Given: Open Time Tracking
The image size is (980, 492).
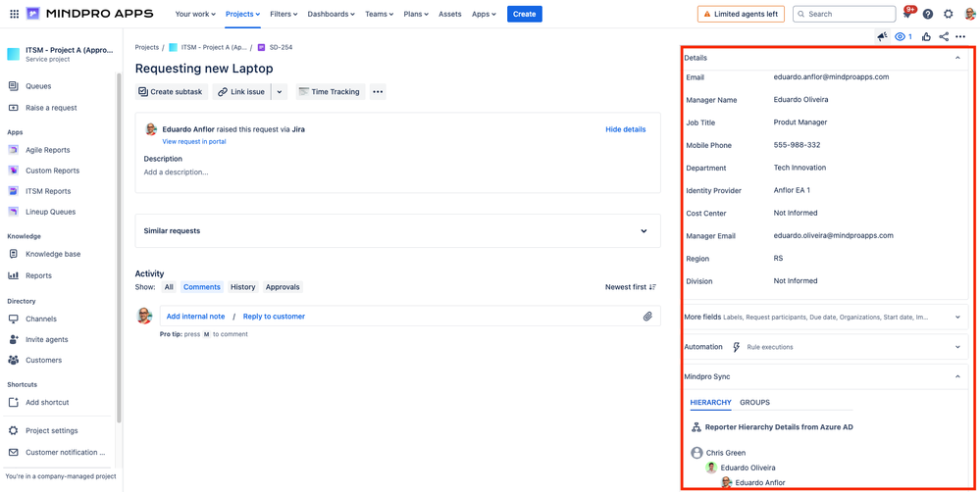Looking at the screenshot, I should (x=330, y=92).
